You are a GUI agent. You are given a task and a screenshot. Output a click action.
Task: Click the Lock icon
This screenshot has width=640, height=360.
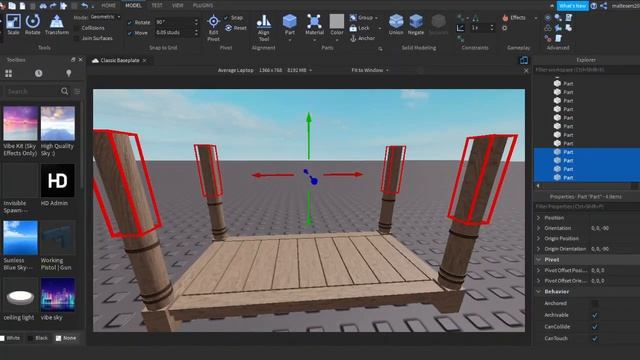point(353,28)
